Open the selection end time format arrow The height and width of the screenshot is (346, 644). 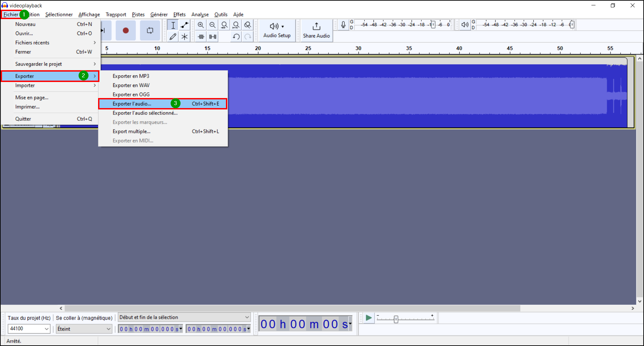[248, 329]
